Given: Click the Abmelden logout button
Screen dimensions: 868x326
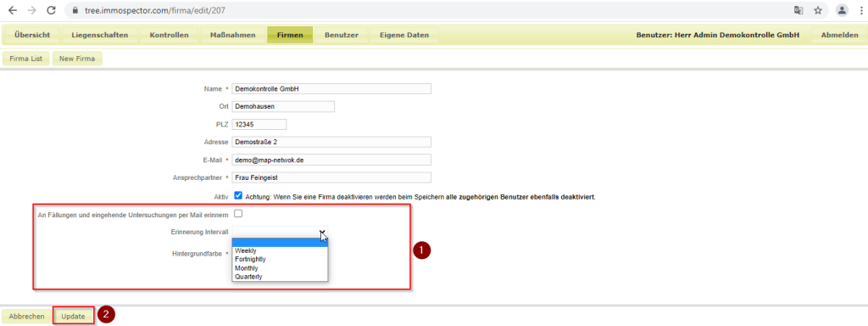Looking at the screenshot, I should 839,35.
